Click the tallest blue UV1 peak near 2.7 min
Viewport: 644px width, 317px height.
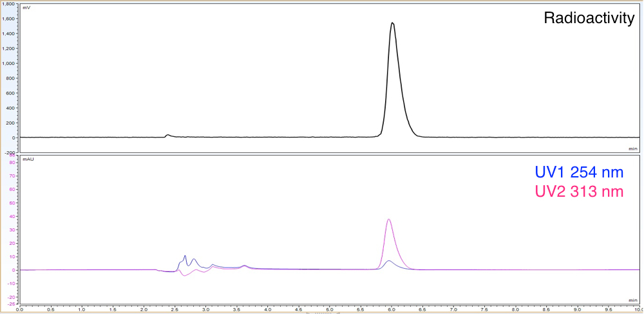tap(185, 256)
